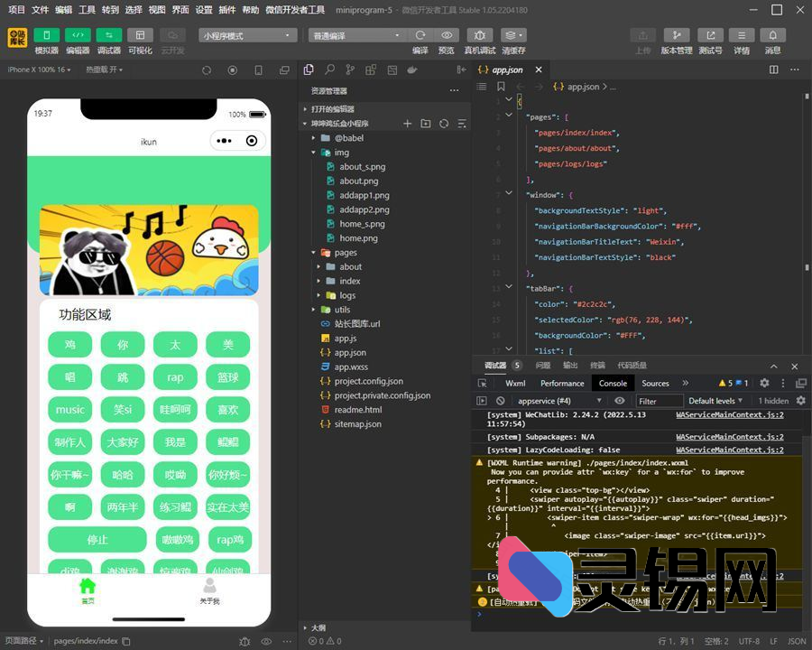Click the console Filter input field
This screenshot has height=650, width=812.
click(x=658, y=401)
